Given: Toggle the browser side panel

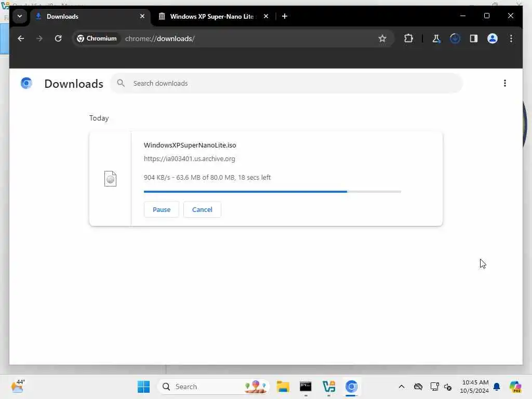Looking at the screenshot, I should click(474, 38).
